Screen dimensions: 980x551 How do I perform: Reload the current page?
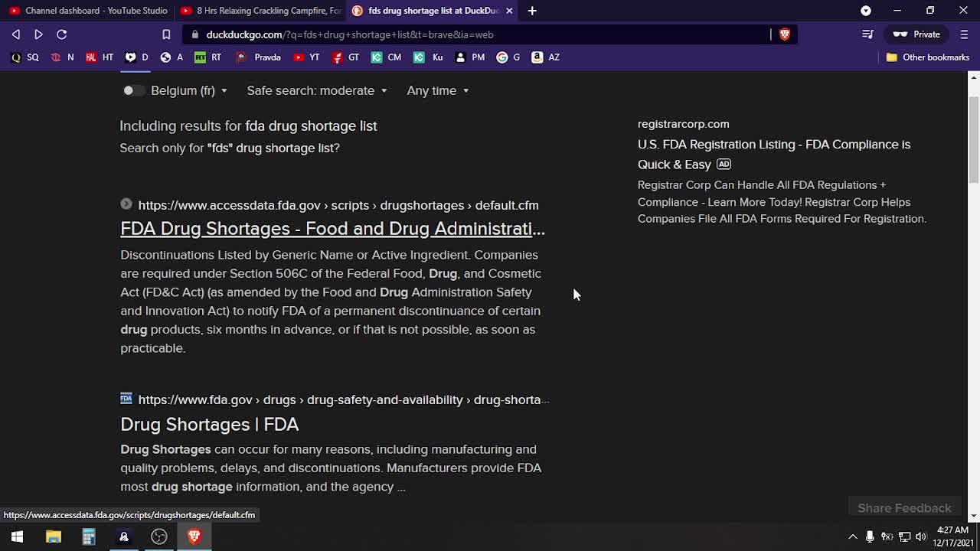(62, 34)
